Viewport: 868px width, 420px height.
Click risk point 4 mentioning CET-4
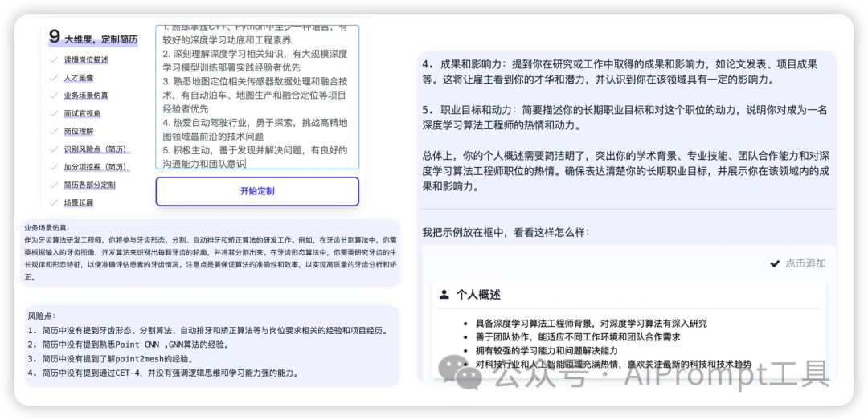click(x=163, y=373)
